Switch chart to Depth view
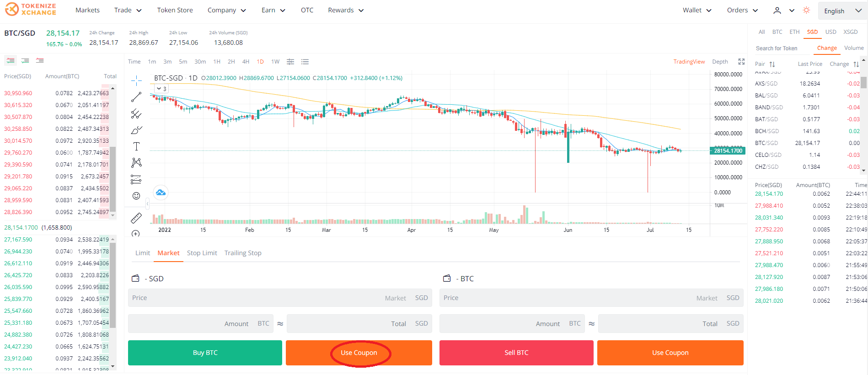868x375 pixels. 720,62
